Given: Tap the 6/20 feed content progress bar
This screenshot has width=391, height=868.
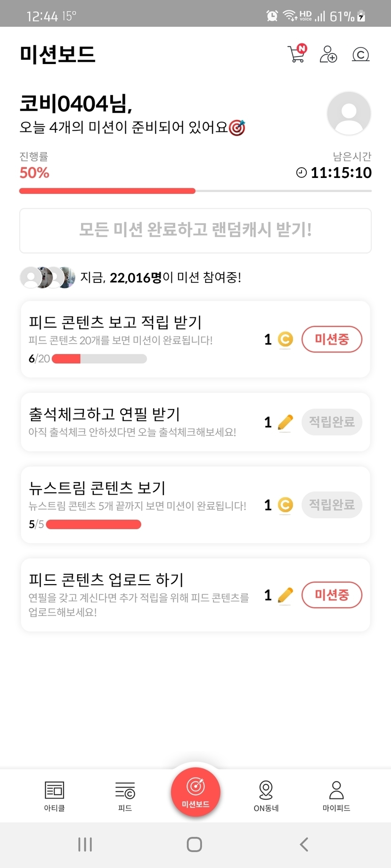Looking at the screenshot, I should (x=99, y=359).
